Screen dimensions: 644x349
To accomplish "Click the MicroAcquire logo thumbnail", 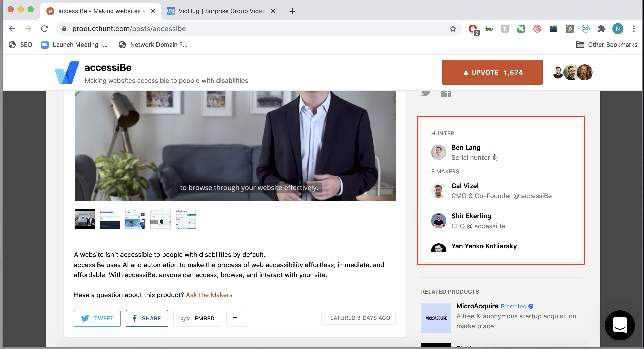I will pyautogui.click(x=436, y=318).
